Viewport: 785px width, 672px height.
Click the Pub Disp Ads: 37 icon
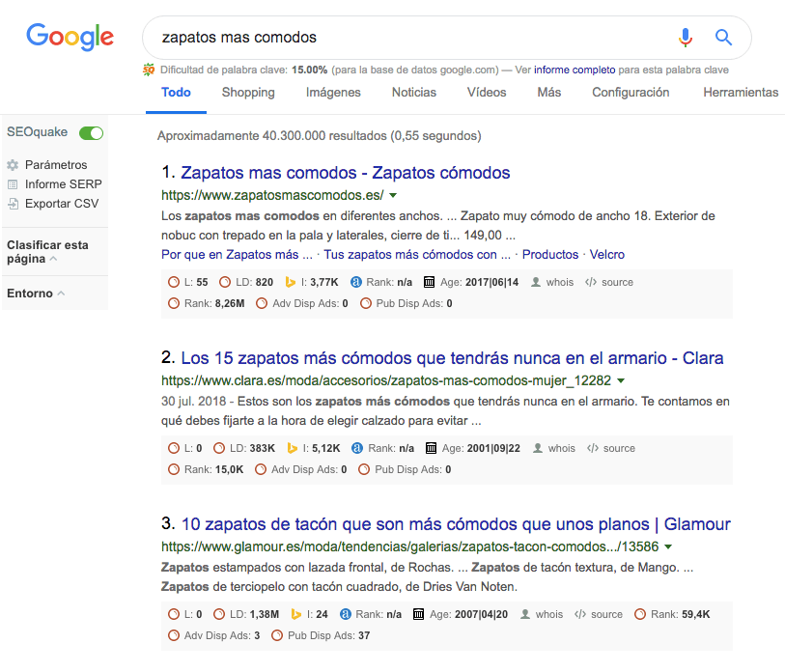(x=277, y=635)
